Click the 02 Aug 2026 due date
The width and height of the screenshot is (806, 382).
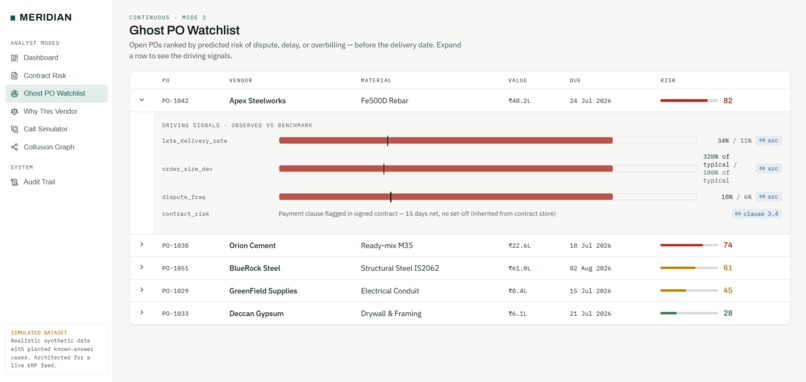click(590, 268)
